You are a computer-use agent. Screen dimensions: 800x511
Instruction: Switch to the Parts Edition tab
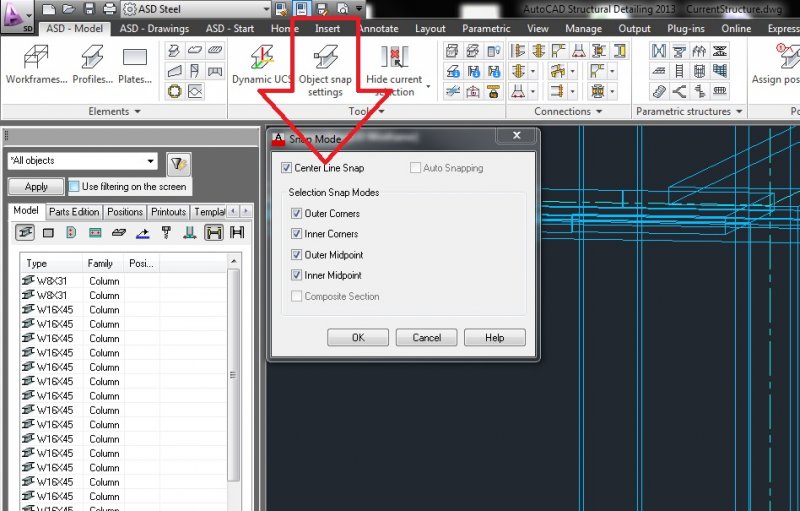pos(74,212)
